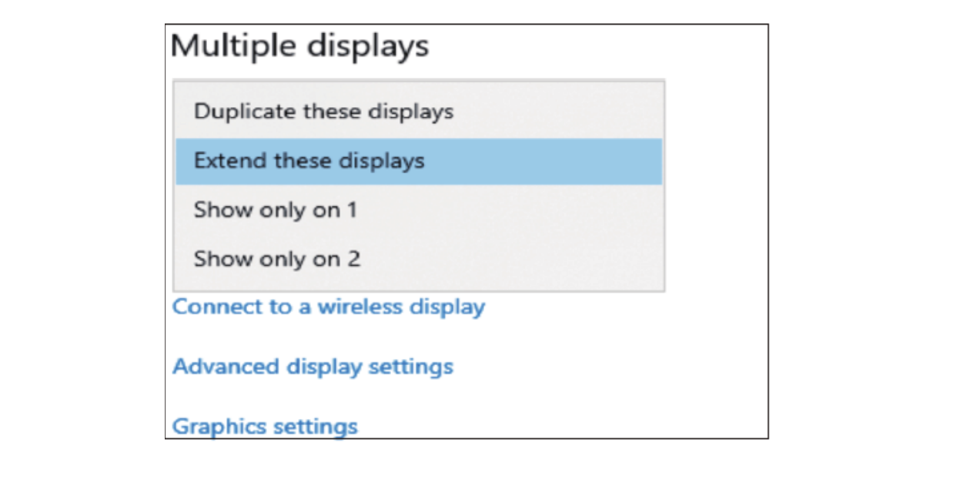980x489 pixels.
Task: Start wireless display connection via blue link
Action: [x=329, y=306]
